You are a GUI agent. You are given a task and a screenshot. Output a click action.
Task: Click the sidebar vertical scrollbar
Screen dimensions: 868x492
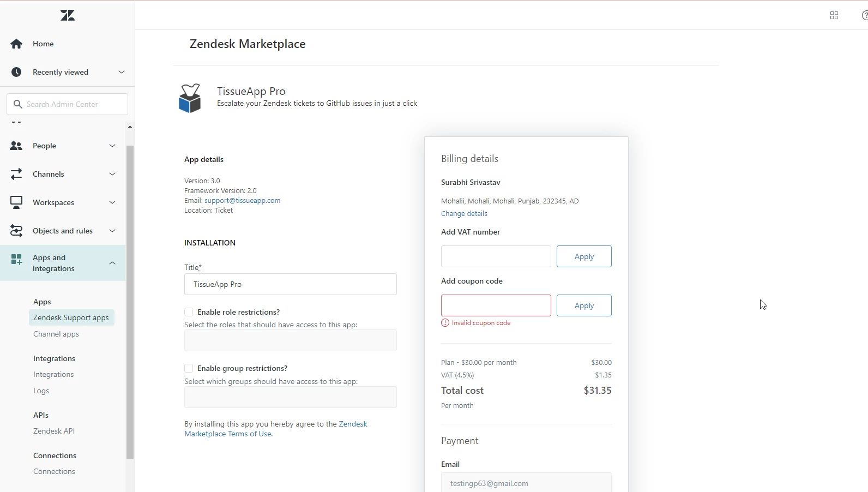[x=130, y=300]
